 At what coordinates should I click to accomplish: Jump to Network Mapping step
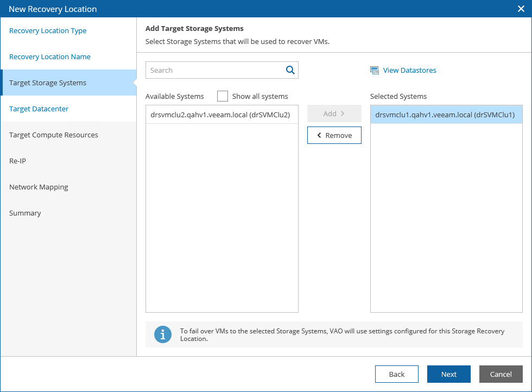[39, 187]
